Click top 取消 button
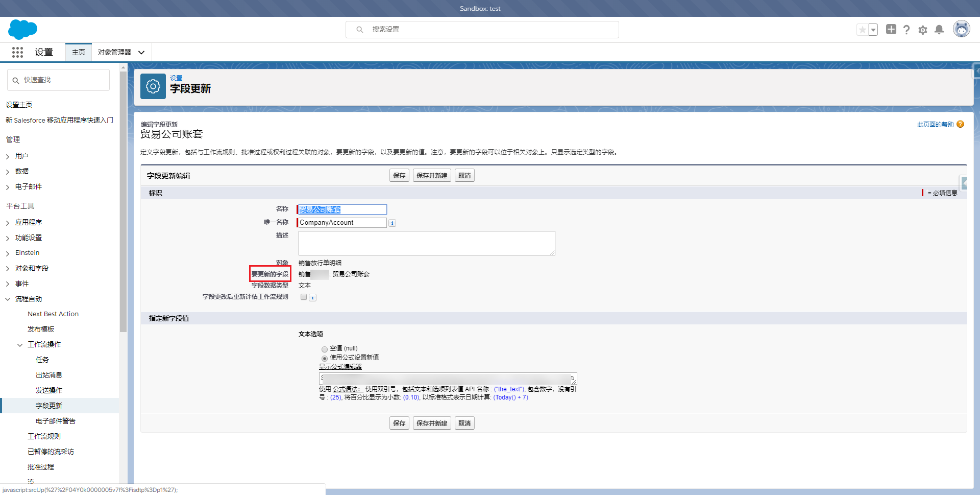Image resolution: width=980 pixels, height=495 pixels. pyautogui.click(x=464, y=176)
